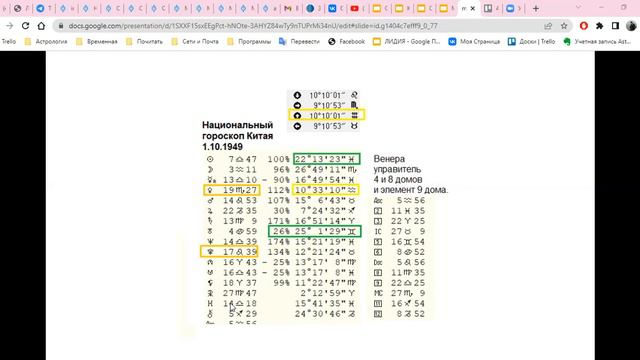
Task: Switch to the Telegram tab
Action: (44, 8)
